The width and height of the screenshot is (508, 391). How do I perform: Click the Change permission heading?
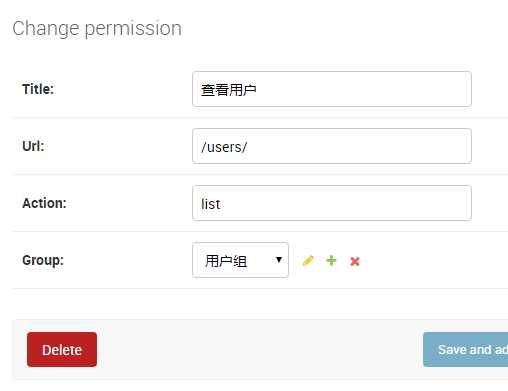[97, 28]
